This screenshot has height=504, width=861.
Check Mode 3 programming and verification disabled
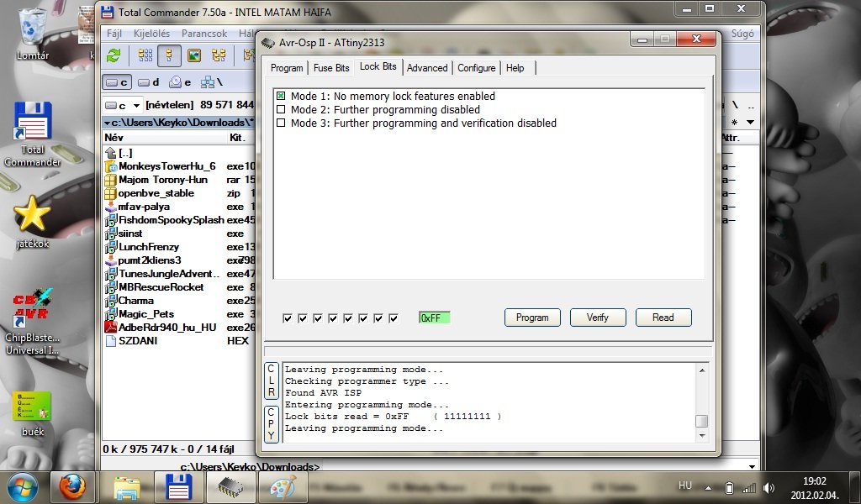[281, 123]
